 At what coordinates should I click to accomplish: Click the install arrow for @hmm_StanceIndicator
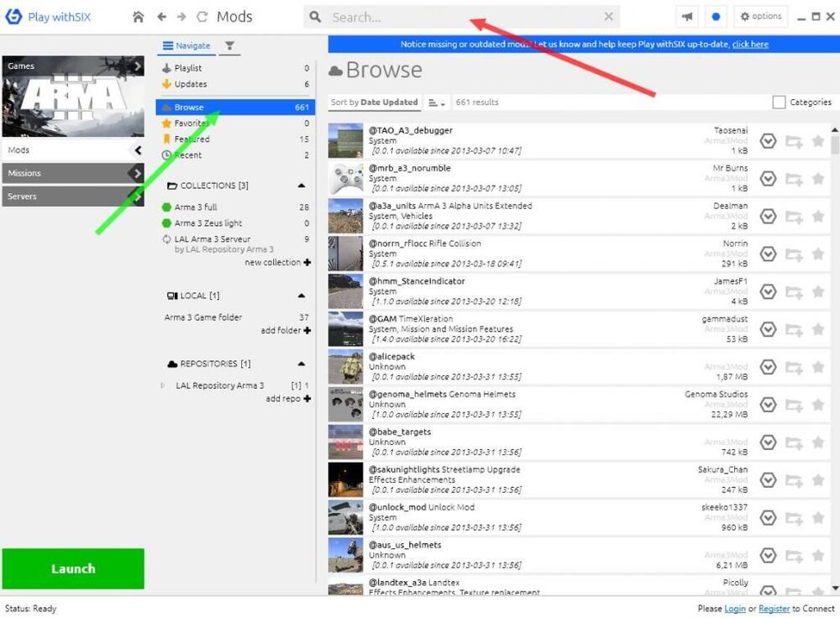pos(769,291)
